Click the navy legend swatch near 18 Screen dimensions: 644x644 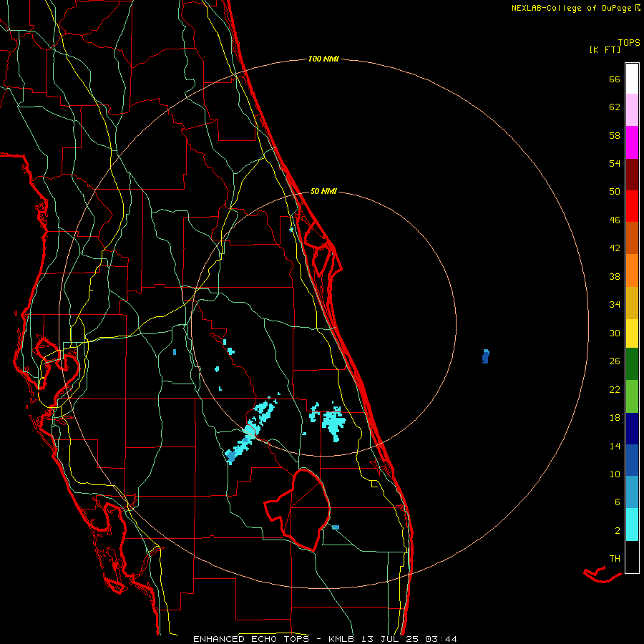pos(632,429)
